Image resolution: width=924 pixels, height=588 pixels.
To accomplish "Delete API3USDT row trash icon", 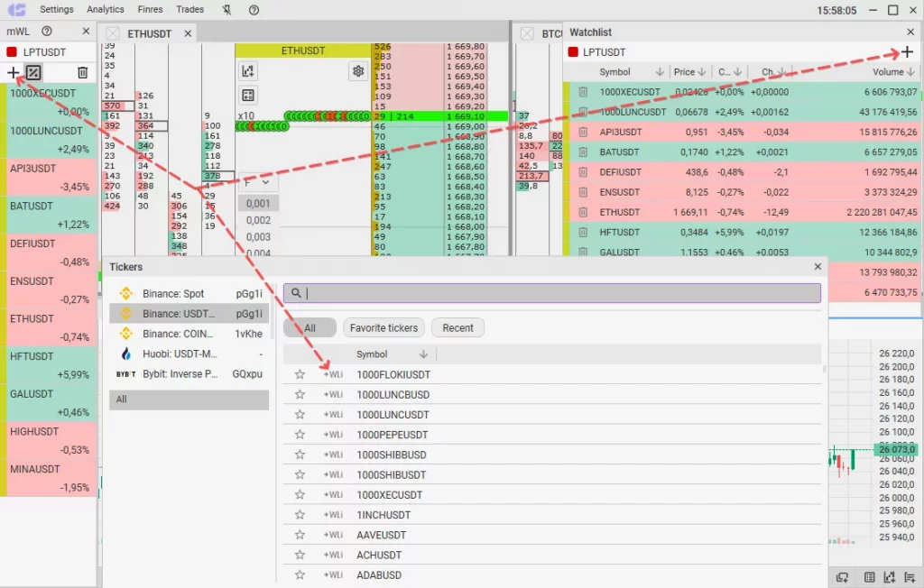I will [583, 132].
